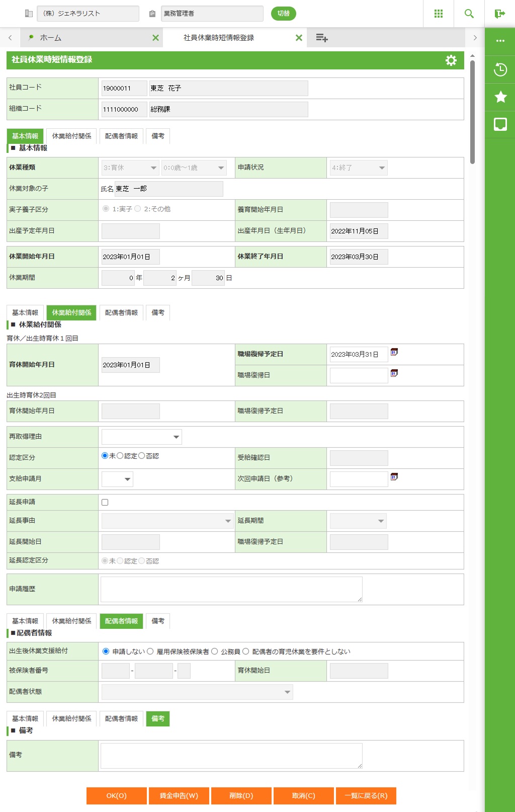The height and width of the screenshot is (812, 515).
Task: Select highlighted 基本情報 tab in top row
Action: click(x=25, y=136)
